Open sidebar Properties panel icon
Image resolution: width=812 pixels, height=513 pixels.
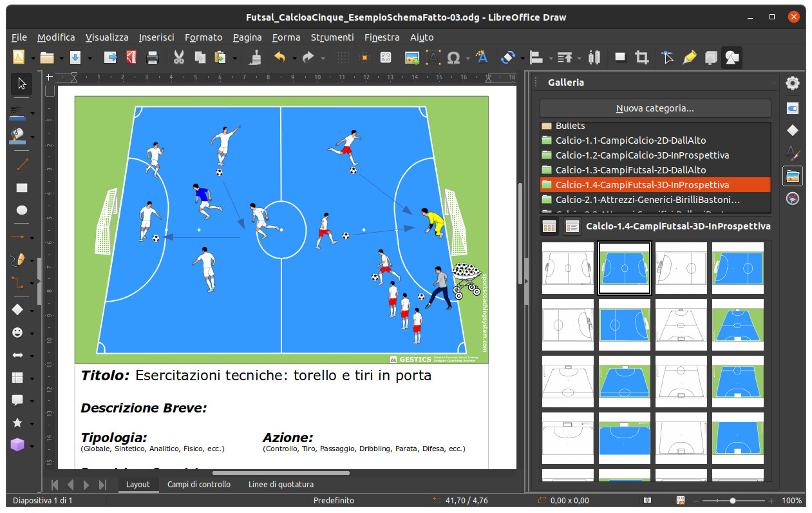(793, 108)
